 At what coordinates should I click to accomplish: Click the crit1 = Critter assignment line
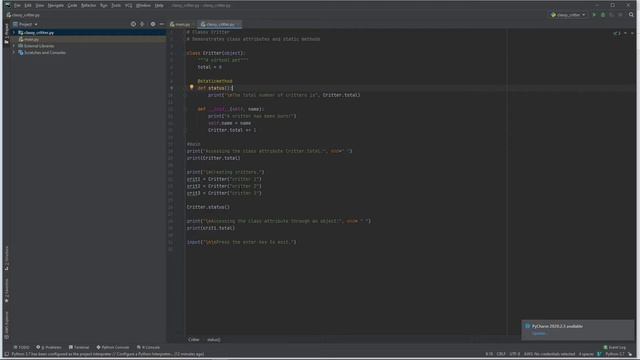point(224,179)
